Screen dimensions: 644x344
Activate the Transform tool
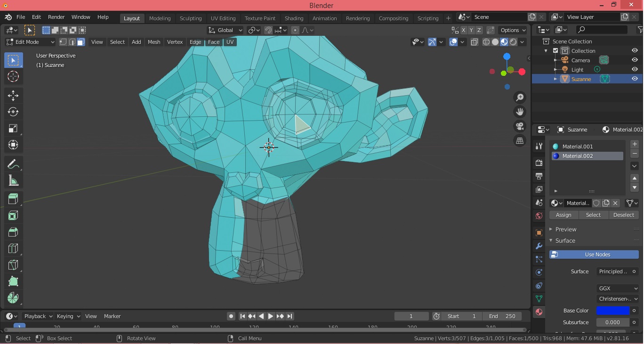click(13, 145)
